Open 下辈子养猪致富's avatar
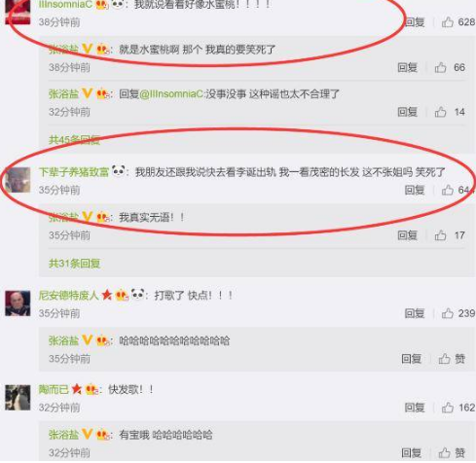Screen dimensions: 476x463 coord(18,180)
